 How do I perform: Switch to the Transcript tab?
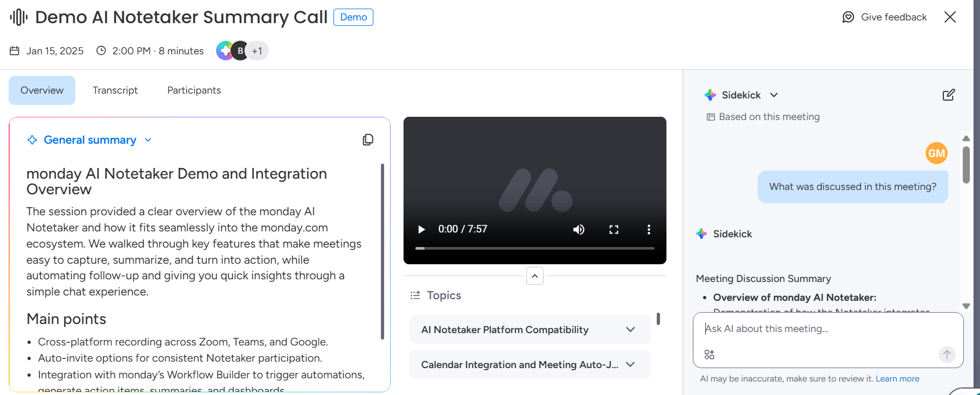(x=115, y=90)
